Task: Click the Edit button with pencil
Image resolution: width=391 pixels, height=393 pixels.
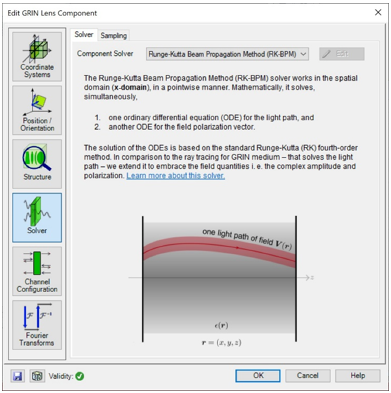Action: [342, 54]
